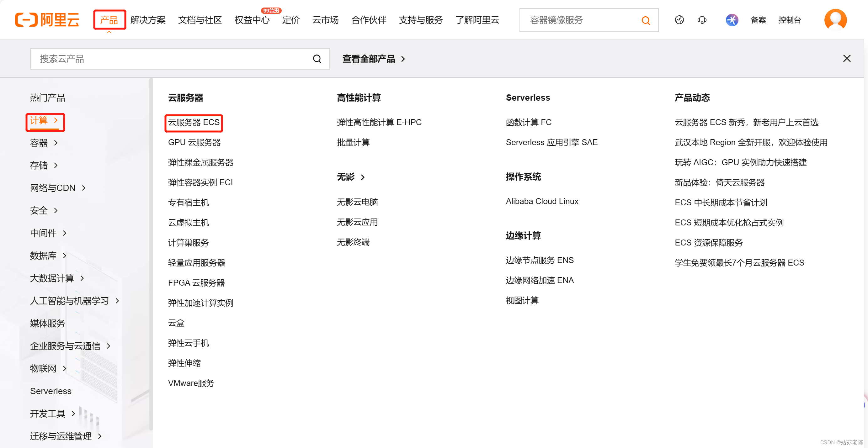Close the product menu panel
868x448 pixels.
[x=847, y=59]
